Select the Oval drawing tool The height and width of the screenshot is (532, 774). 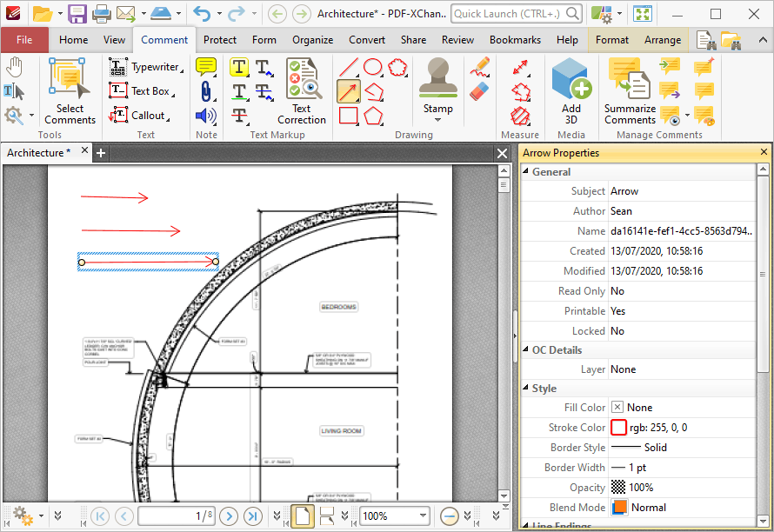[x=373, y=67]
